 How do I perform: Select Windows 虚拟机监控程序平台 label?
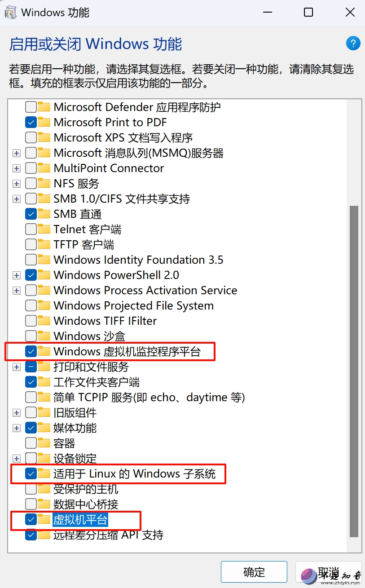[127, 351]
